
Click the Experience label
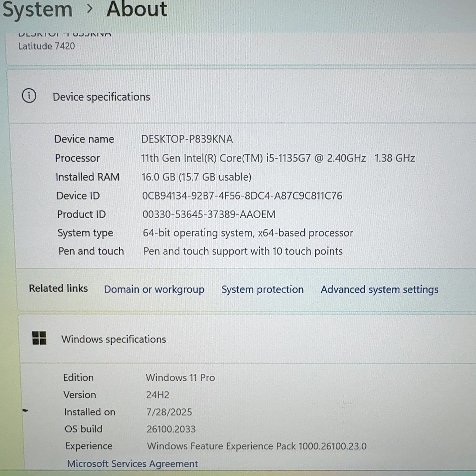pos(89,446)
